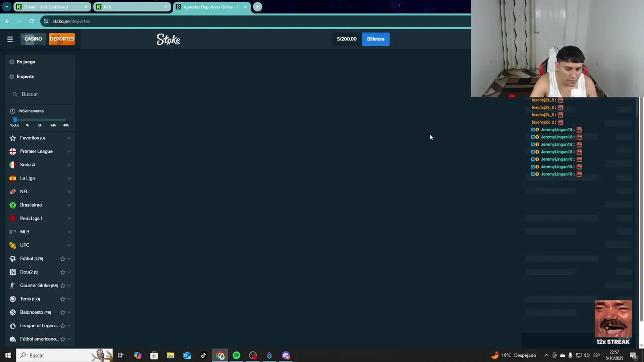Click the Perú Liga 1 flag icon

[x=13, y=218]
